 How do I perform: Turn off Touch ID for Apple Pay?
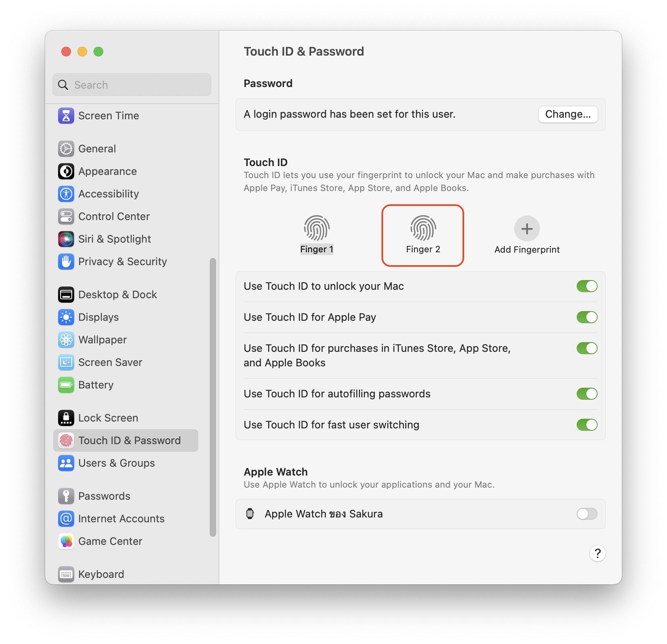click(x=587, y=317)
